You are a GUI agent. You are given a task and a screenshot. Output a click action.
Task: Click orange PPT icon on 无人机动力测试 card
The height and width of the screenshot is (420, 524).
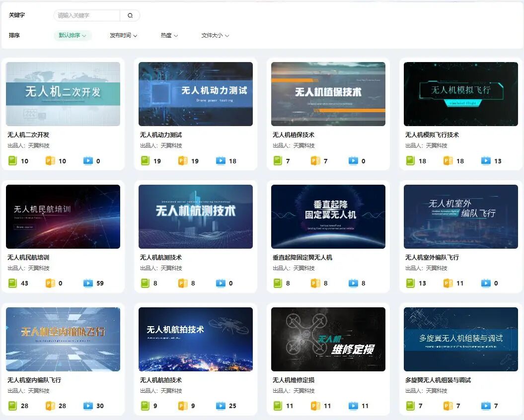[x=183, y=161]
